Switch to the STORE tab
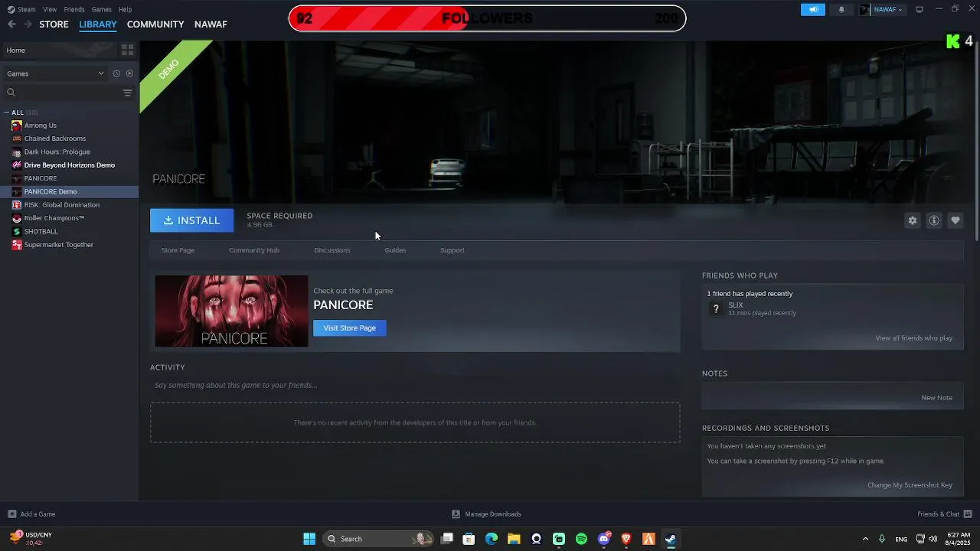The width and height of the screenshot is (980, 551). coord(54,24)
